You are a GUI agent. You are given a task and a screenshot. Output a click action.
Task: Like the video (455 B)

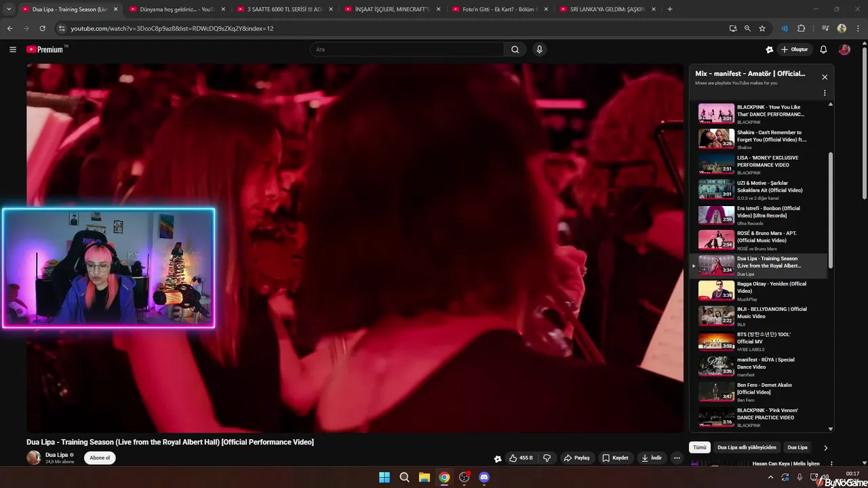point(521,457)
